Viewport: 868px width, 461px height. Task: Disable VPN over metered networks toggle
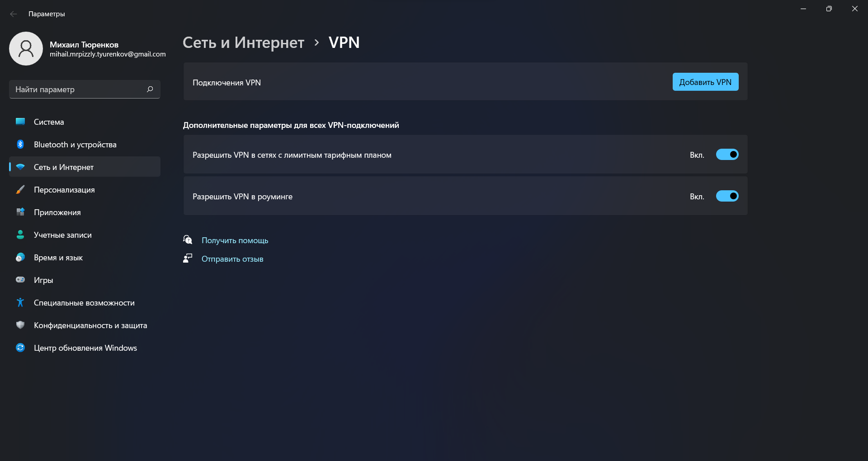pos(727,155)
